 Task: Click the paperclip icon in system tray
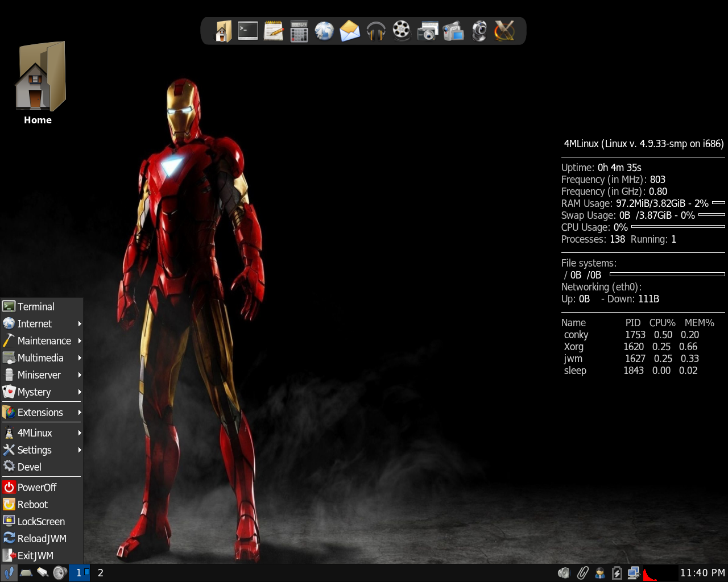tap(582, 573)
